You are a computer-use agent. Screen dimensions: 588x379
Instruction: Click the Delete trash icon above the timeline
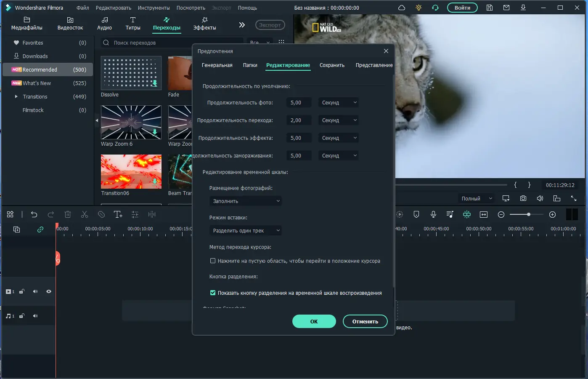[x=67, y=214]
